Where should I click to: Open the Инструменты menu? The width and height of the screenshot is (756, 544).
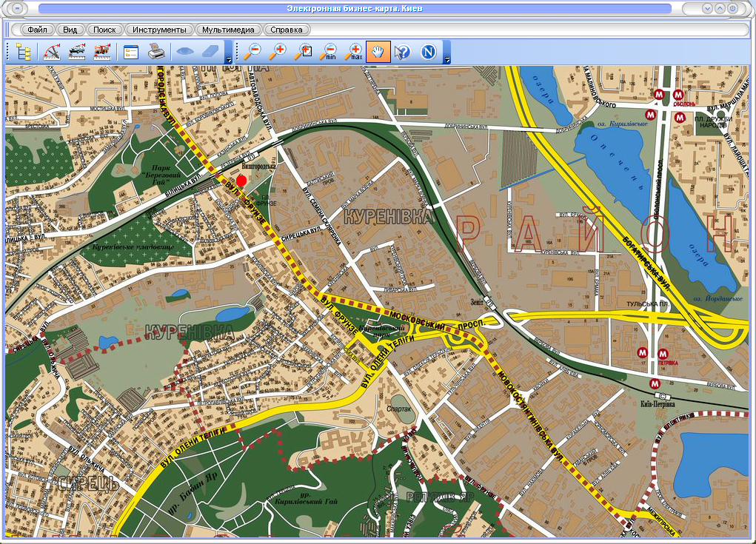coord(159,30)
